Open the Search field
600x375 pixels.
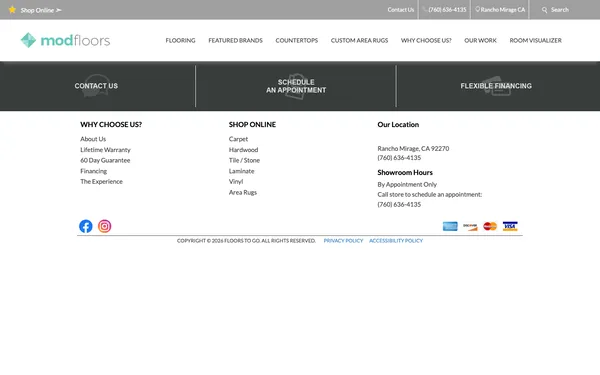(560, 10)
